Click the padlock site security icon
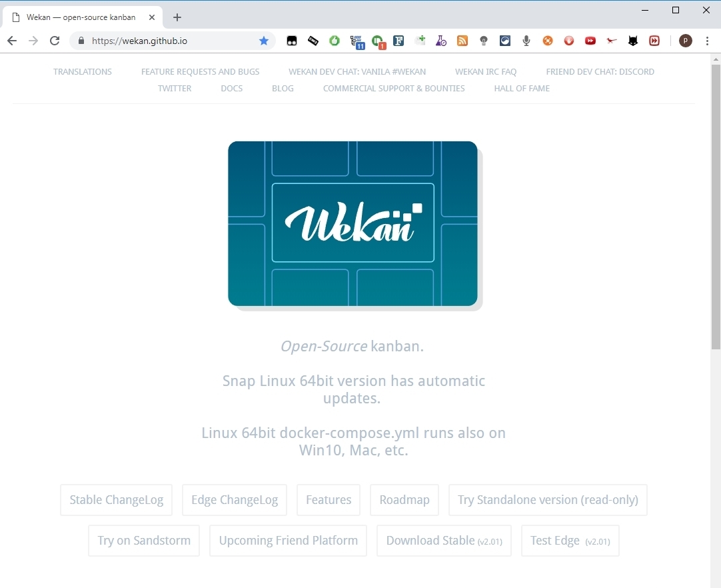The width and height of the screenshot is (721, 588). click(81, 41)
